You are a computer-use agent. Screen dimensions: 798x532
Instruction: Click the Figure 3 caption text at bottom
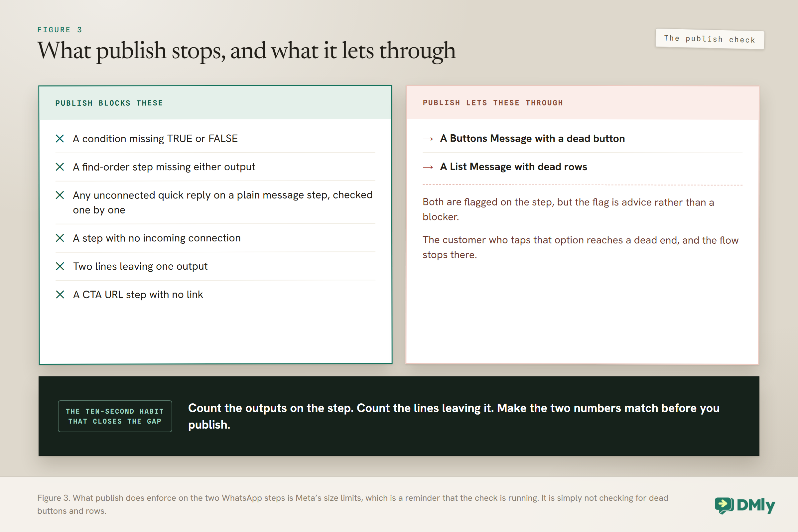tap(352, 504)
